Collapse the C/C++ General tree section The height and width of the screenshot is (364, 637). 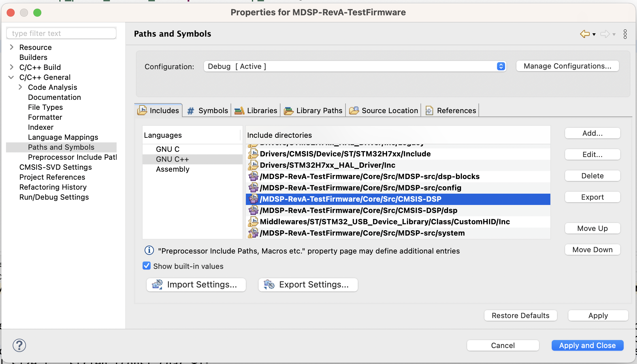tap(11, 77)
